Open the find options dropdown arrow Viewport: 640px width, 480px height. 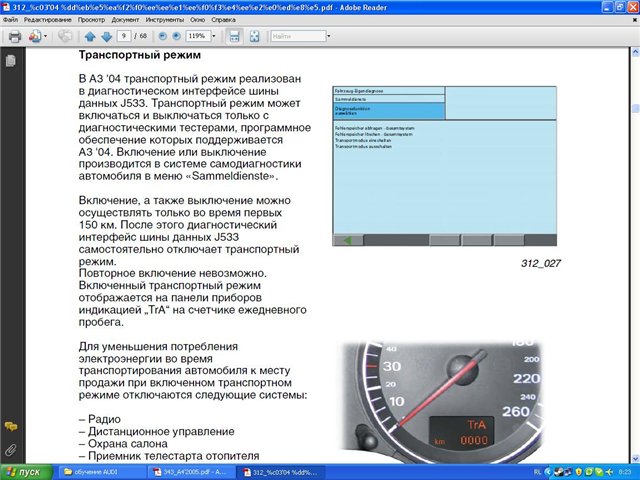329,36
